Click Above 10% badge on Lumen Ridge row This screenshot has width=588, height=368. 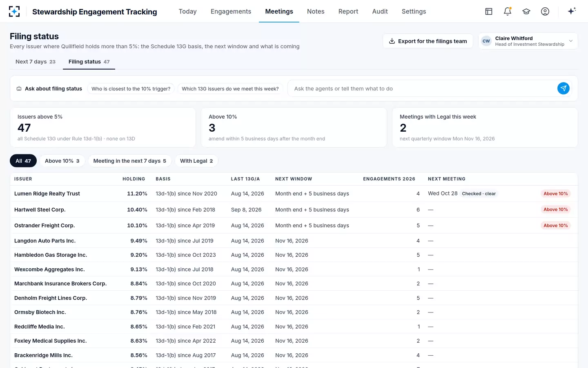(x=555, y=194)
